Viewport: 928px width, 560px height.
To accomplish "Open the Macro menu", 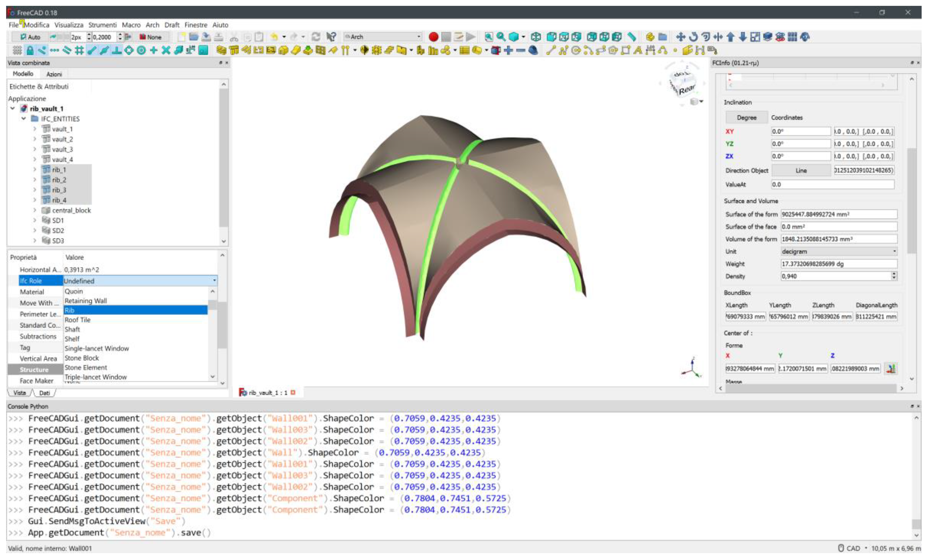I will click(x=131, y=25).
